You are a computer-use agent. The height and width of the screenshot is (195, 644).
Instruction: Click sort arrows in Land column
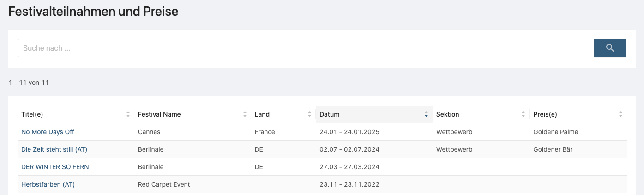pyautogui.click(x=309, y=114)
